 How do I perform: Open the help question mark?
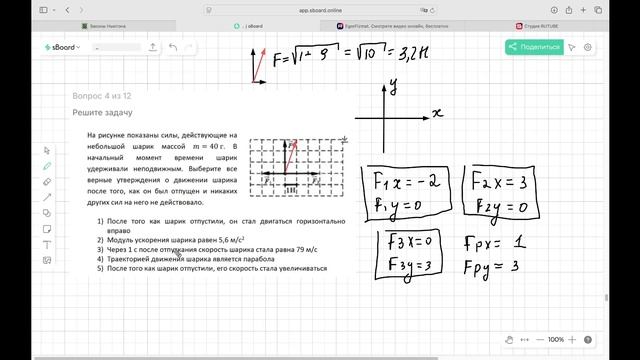tap(588, 340)
